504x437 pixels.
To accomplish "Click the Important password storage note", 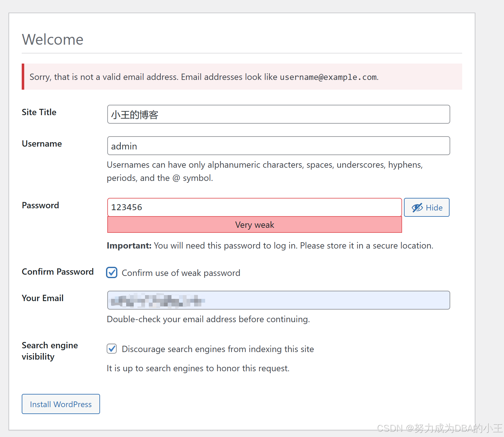I will pos(270,245).
